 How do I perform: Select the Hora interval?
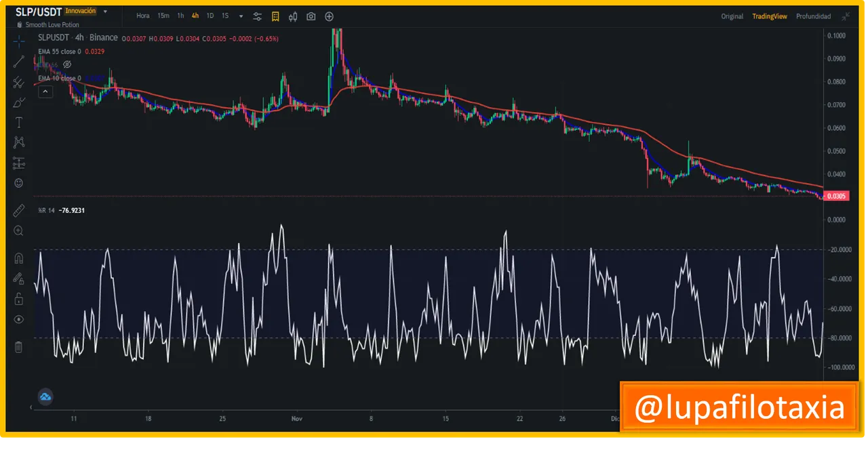pos(143,16)
